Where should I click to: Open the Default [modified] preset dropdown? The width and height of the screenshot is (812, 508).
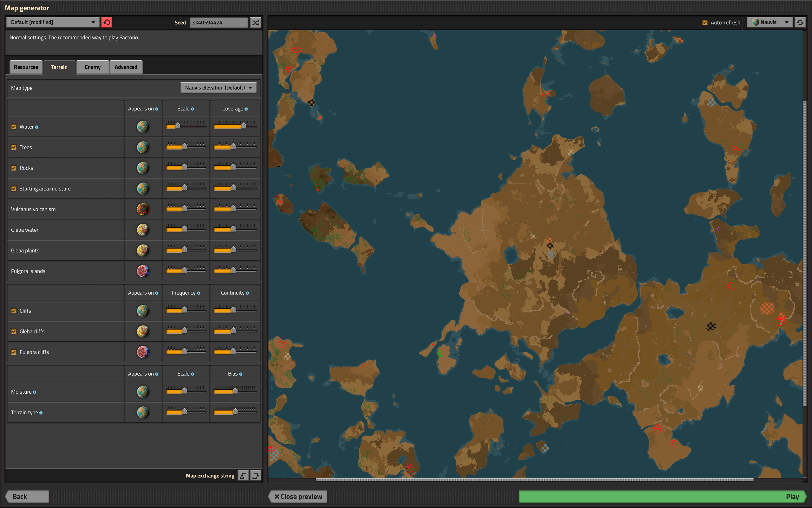pos(53,22)
